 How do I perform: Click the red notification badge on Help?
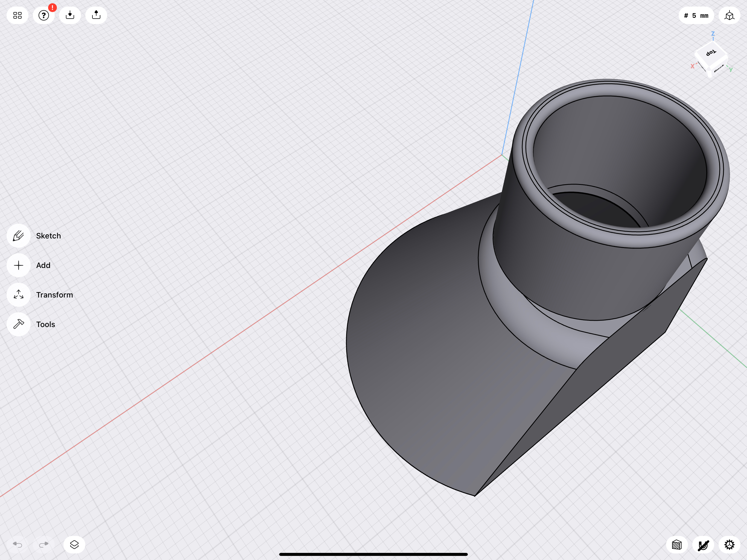(52, 7)
